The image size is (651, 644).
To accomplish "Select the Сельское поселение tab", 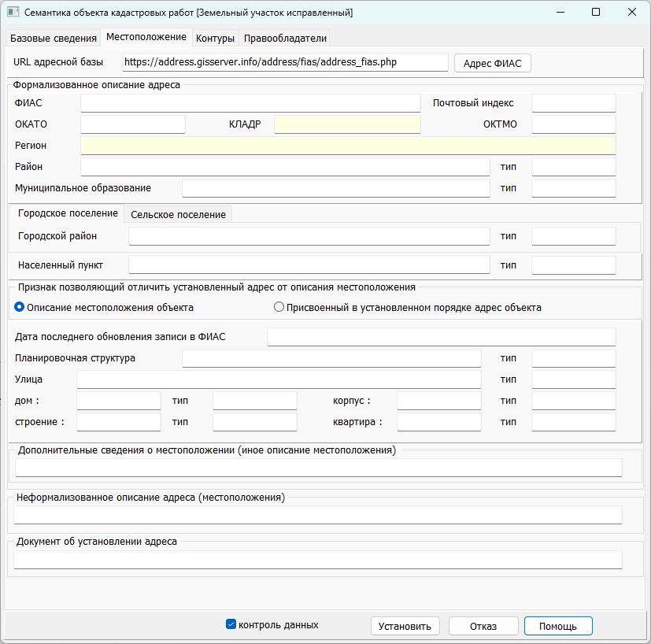I will (x=178, y=215).
